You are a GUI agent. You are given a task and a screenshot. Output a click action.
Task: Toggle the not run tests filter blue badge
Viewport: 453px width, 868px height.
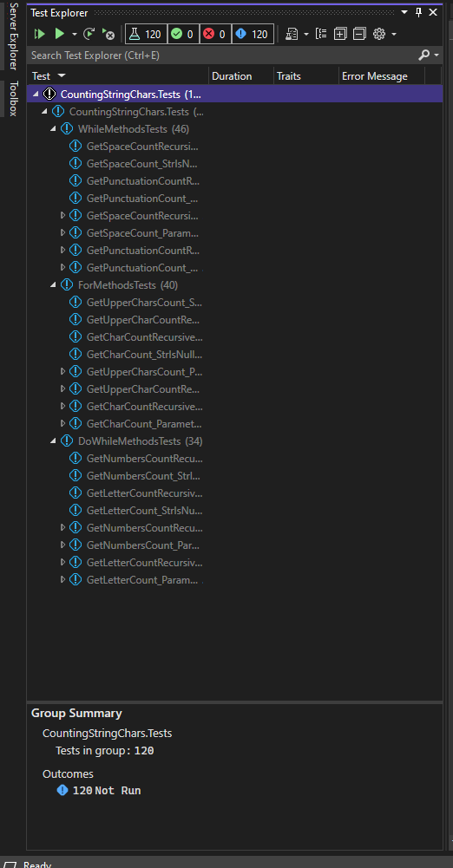pyautogui.click(x=252, y=35)
